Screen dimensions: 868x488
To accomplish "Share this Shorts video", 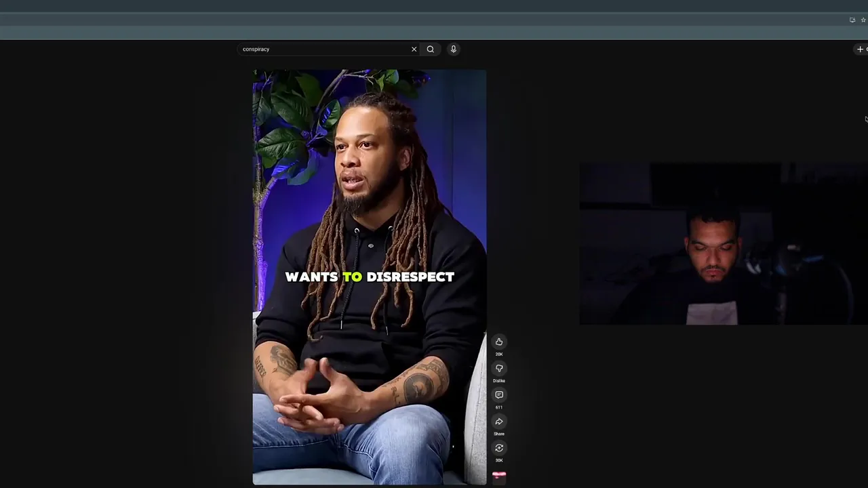I will point(499,421).
